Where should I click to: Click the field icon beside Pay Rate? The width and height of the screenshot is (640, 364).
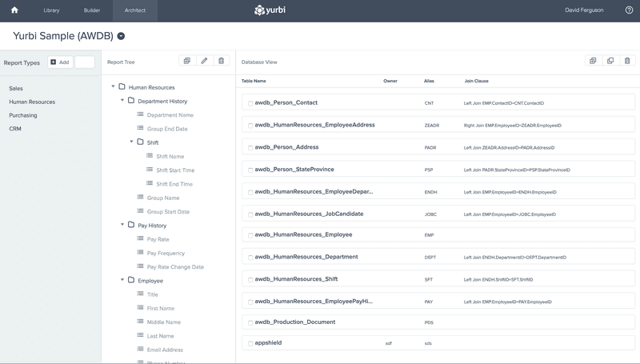coord(140,238)
